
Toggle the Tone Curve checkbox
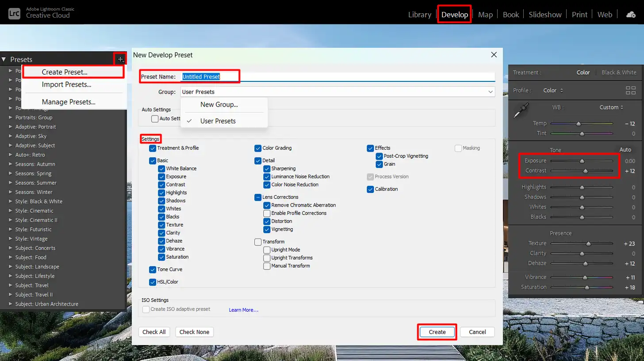(x=153, y=269)
